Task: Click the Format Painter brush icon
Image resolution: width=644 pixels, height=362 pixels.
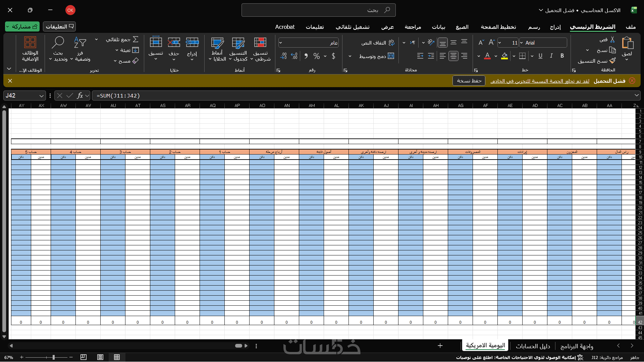Action: 612,61
